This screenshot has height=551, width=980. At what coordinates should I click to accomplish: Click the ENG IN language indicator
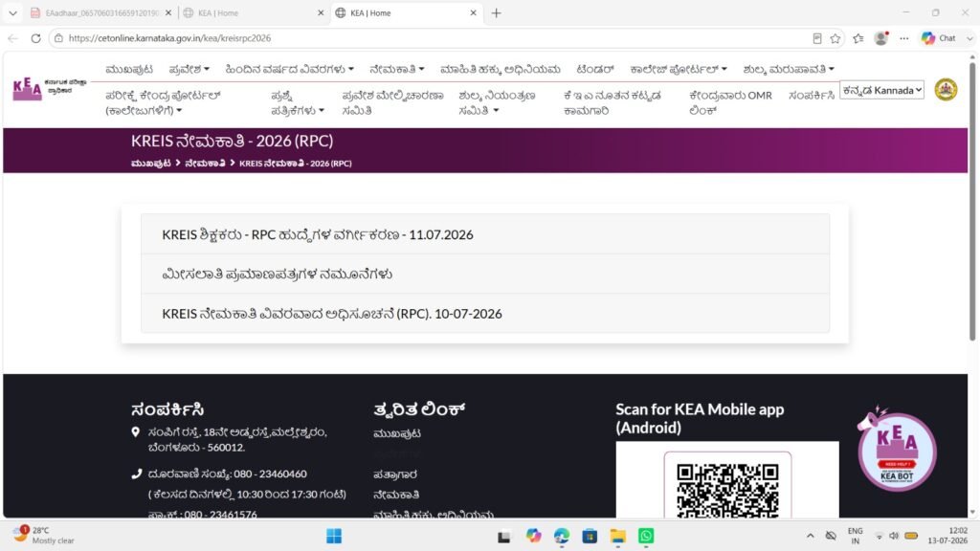pos(855,536)
